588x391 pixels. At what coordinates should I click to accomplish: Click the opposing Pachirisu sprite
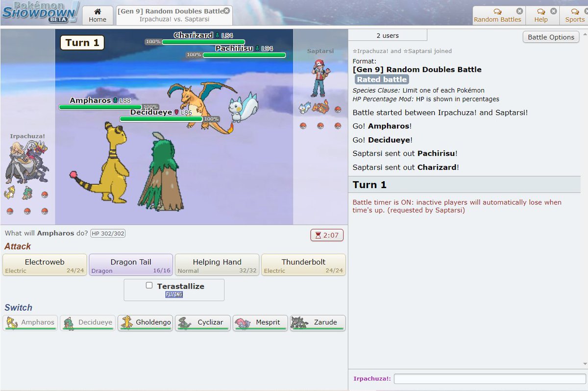click(x=243, y=107)
